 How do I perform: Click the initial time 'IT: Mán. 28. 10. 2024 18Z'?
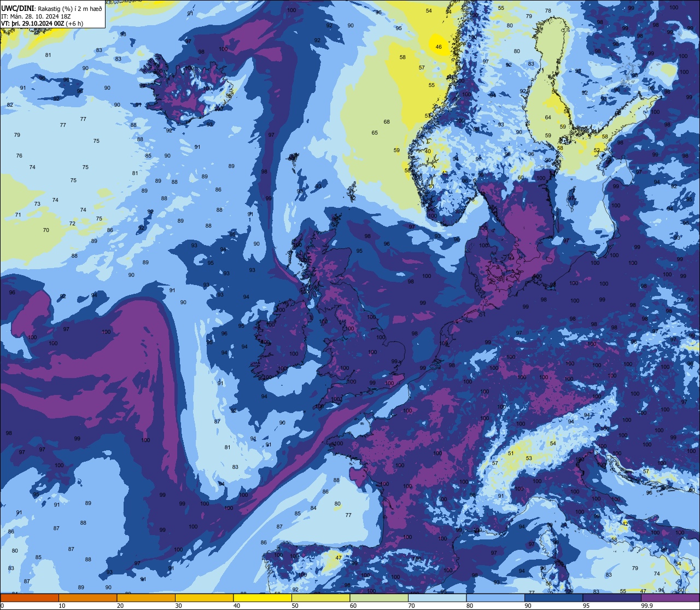(36, 16)
